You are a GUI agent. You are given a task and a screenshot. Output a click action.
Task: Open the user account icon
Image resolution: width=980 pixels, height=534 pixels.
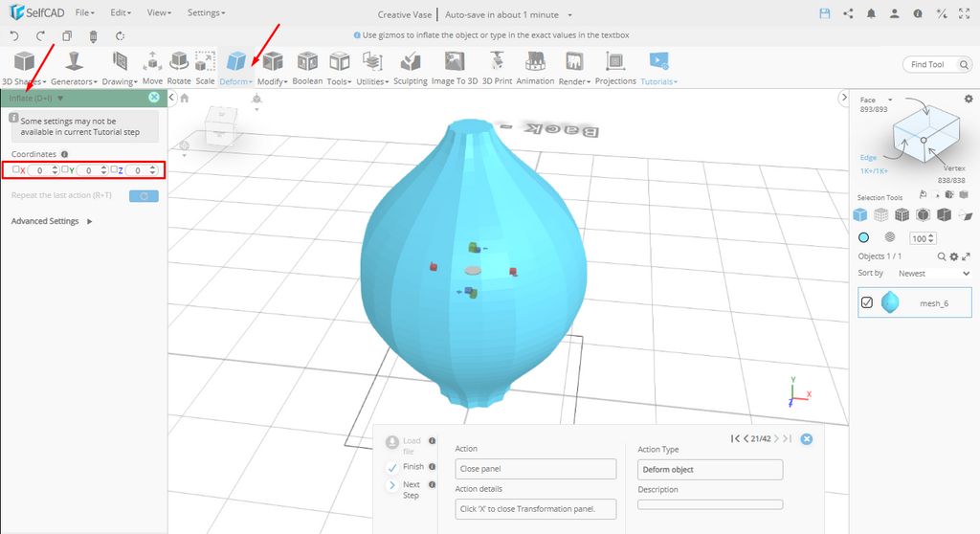point(895,13)
